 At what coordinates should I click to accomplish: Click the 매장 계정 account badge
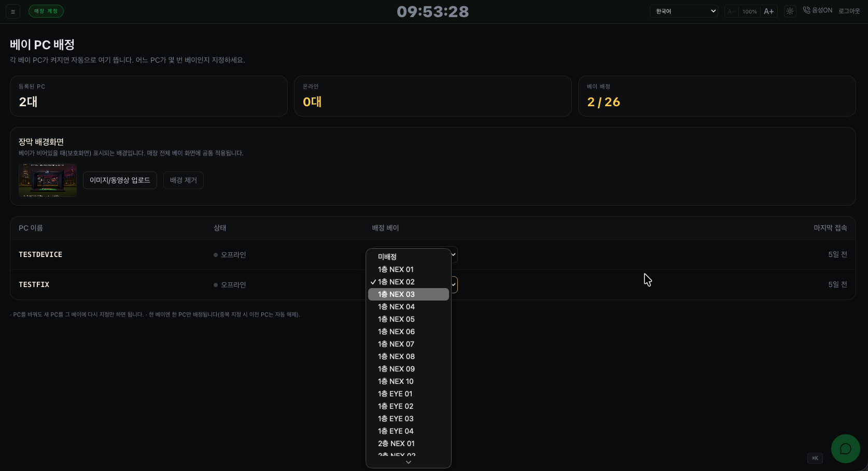point(46,11)
